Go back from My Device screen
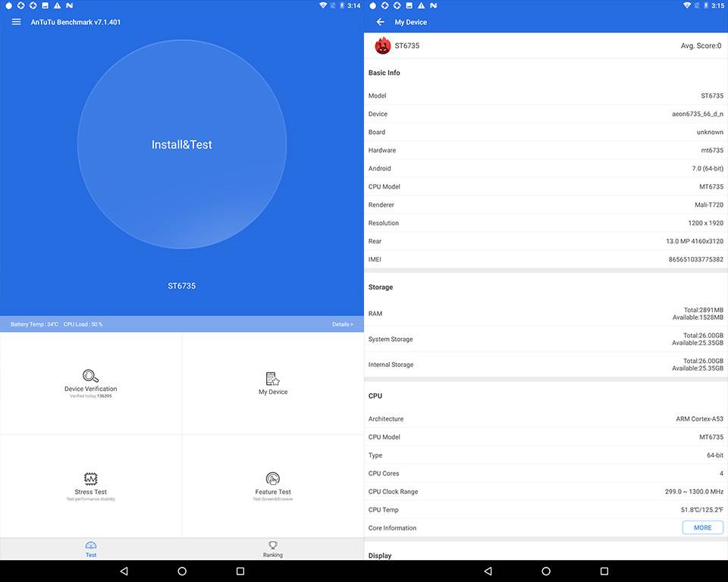The width and height of the screenshot is (728, 582). tap(381, 22)
